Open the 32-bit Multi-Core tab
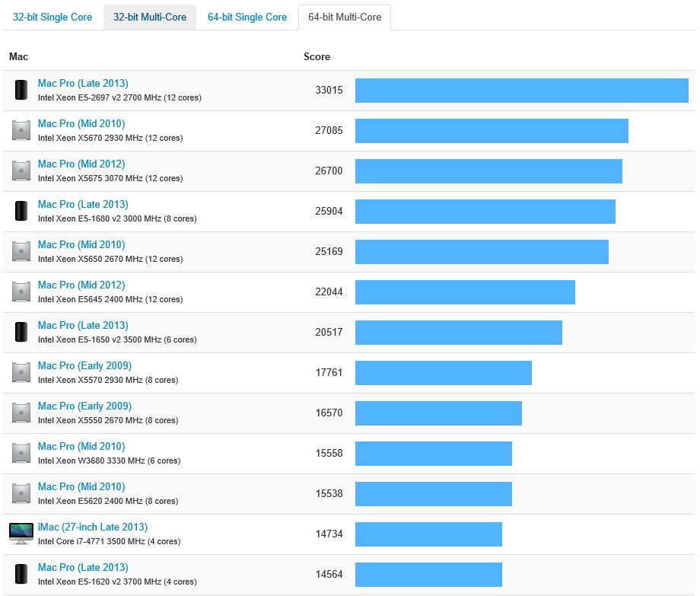The image size is (700, 596). pos(150,18)
